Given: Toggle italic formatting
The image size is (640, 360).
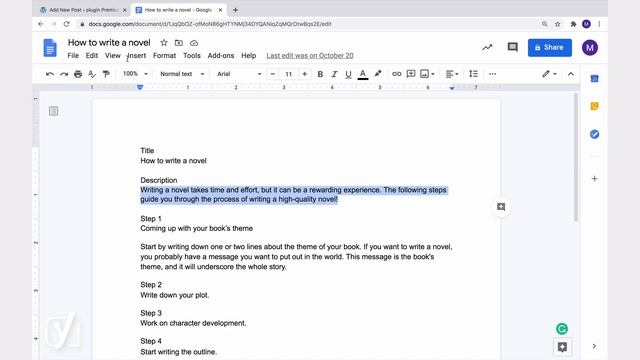Looking at the screenshot, I should pos(334,74).
